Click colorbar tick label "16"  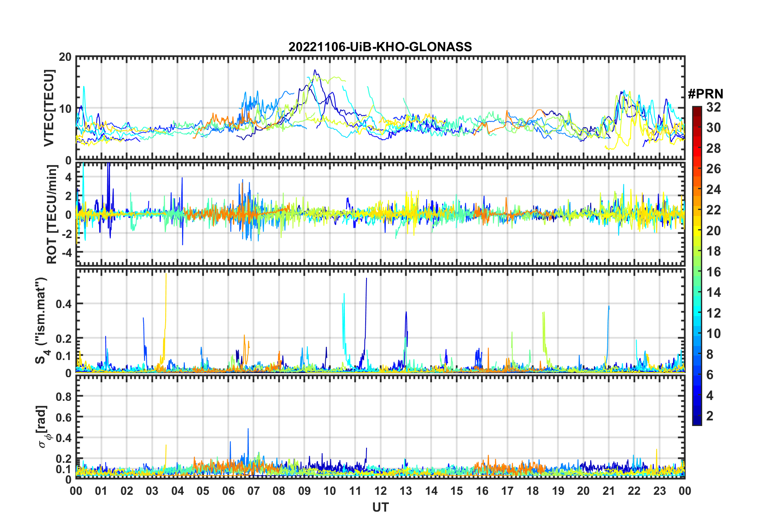(713, 272)
